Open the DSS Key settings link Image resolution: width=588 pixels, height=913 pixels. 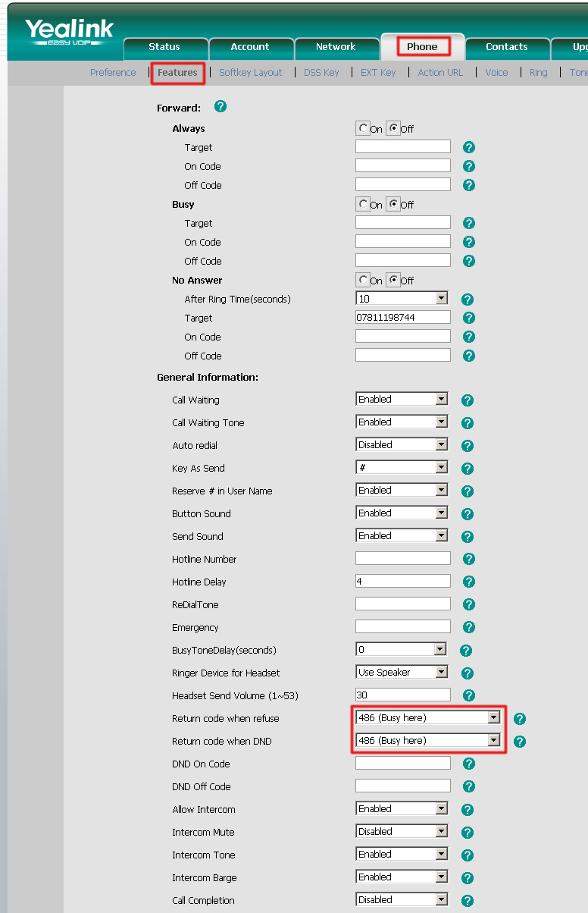tap(321, 73)
